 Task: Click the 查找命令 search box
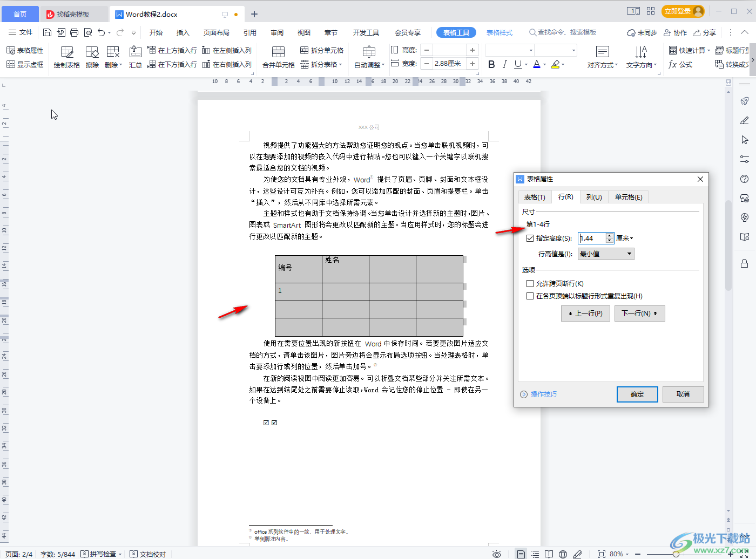point(563,32)
